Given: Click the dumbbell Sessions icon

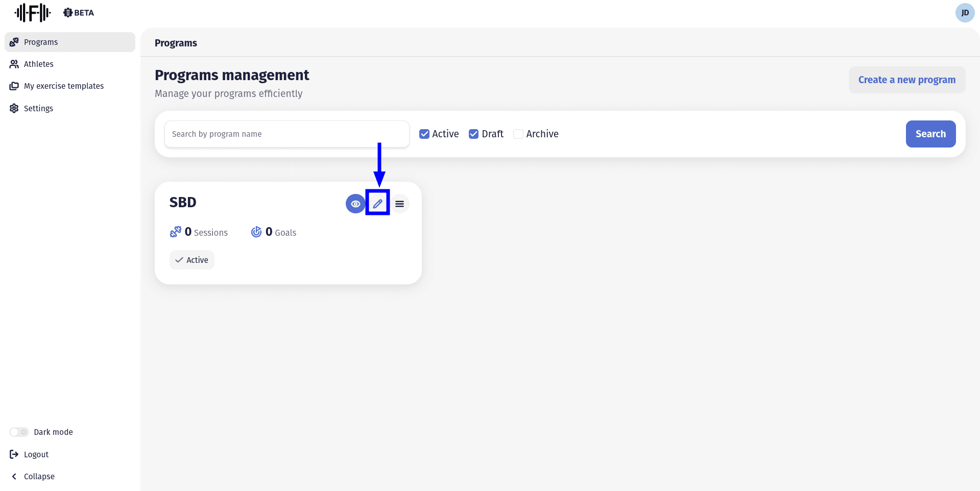Looking at the screenshot, I should pos(176,232).
